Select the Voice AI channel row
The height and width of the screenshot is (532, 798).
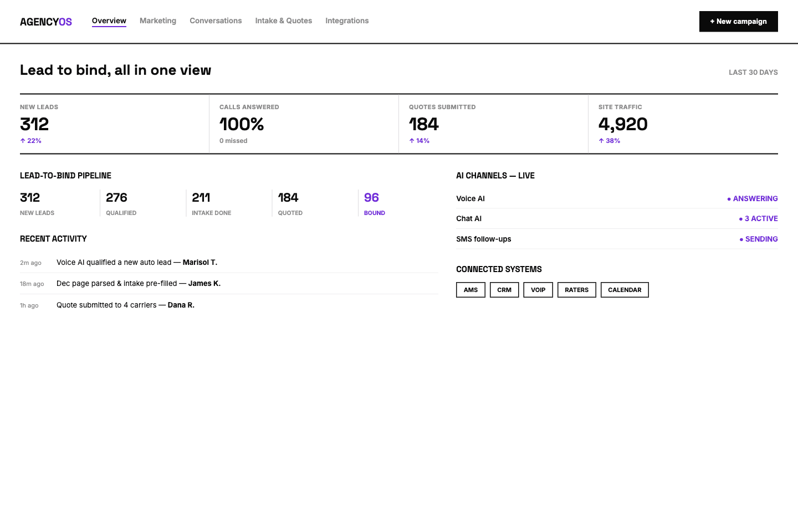[617, 198]
